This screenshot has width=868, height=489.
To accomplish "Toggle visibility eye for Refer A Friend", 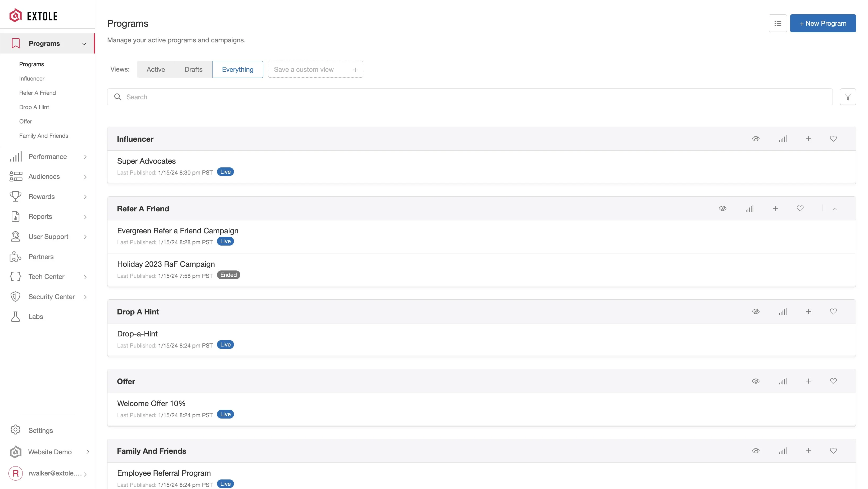I will pyautogui.click(x=722, y=208).
